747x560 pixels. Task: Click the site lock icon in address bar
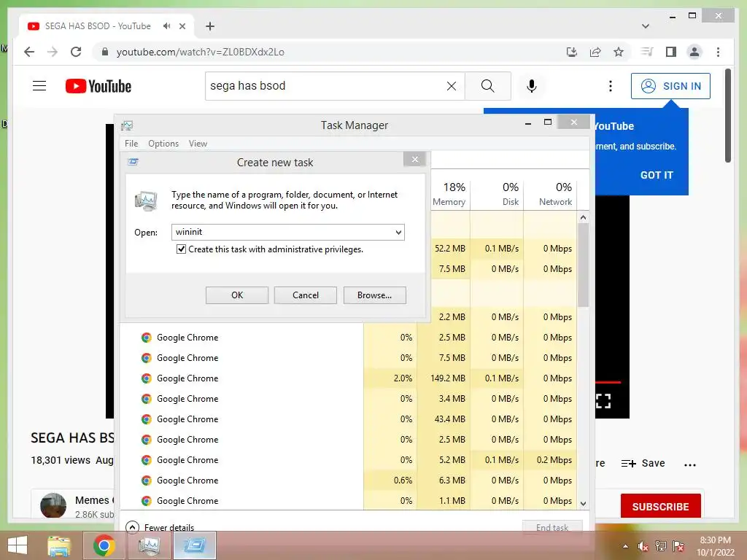(x=105, y=52)
